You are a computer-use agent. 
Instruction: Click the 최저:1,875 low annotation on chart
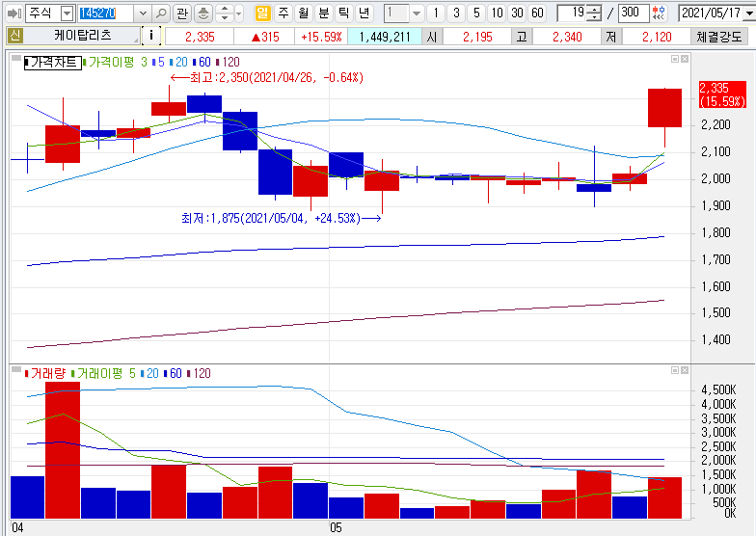[282, 218]
